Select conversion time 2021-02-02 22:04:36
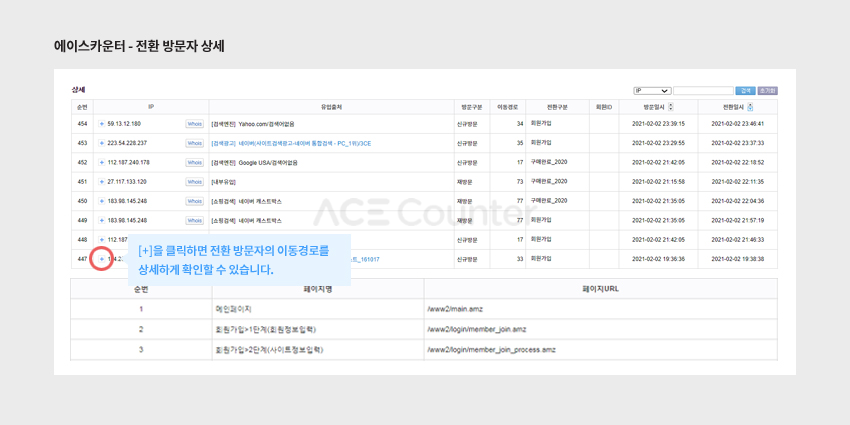The image size is (850, 425). click(737, 201)
